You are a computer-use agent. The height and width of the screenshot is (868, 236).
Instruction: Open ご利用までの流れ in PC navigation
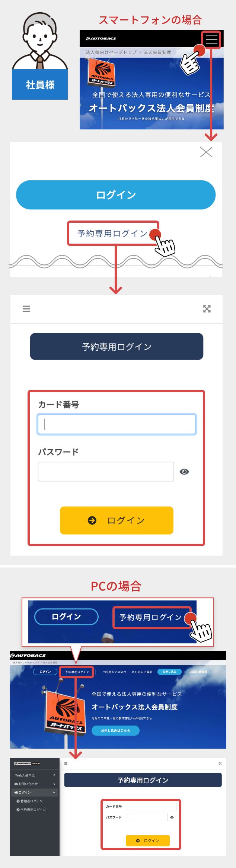point(114,672)
